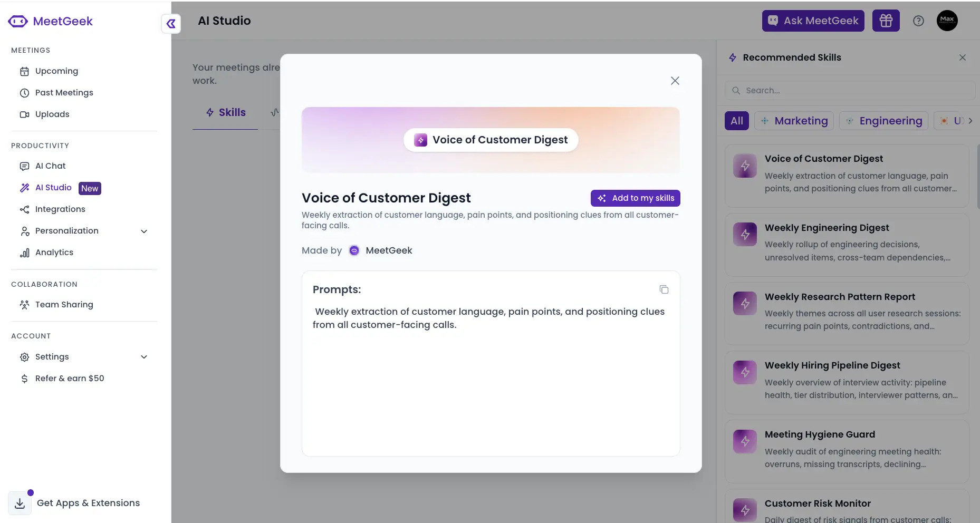Click the MeetGeek logo
The width and height of the screenshot is (980, 523).
[51, 21]
